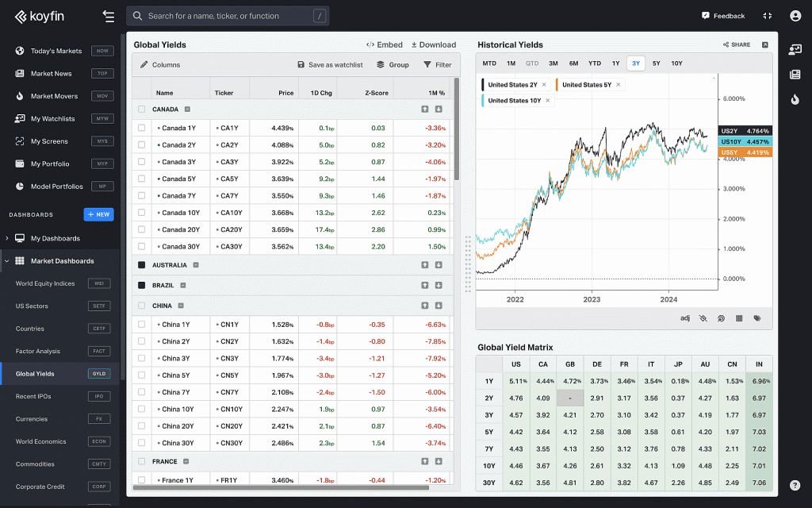Open the user profile icon

[x=795, y=16]
